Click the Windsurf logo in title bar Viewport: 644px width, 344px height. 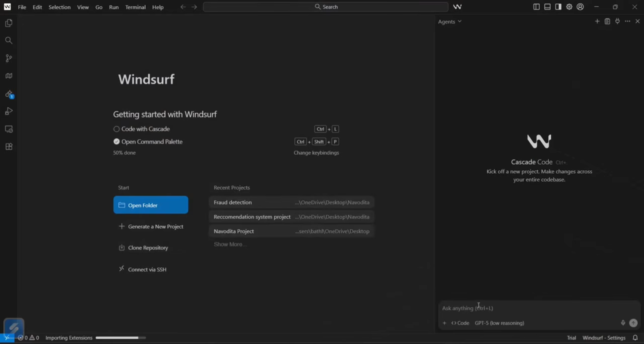[7, 7]
